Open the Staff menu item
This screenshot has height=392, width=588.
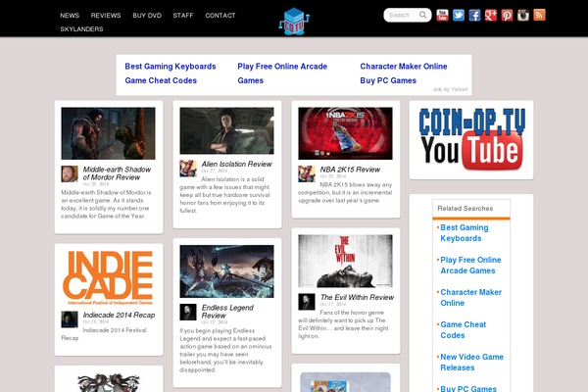pyautogui.click(x=183, y=16)
